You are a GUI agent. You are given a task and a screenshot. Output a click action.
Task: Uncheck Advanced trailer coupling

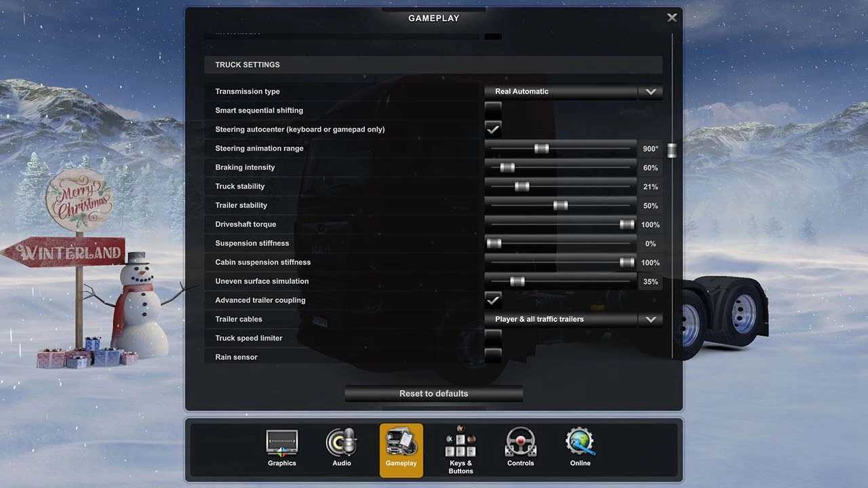(493, 300)
